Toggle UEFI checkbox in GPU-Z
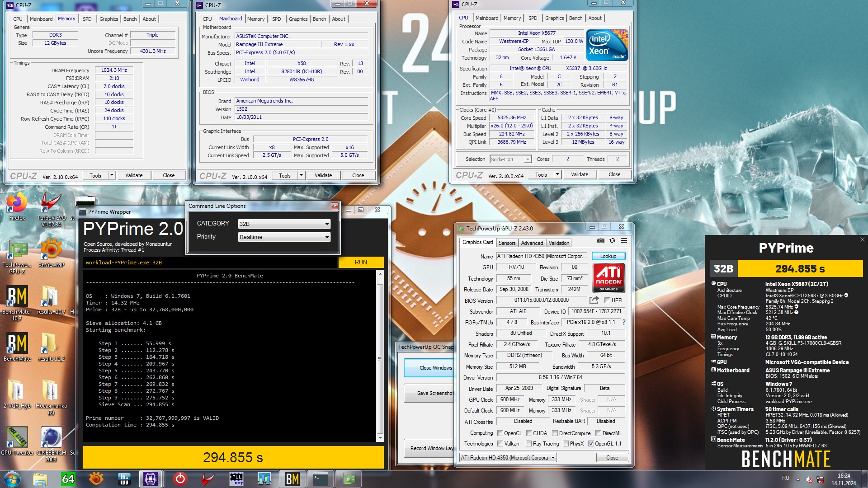The image size is (868, 488). click(x=607, y=300)
